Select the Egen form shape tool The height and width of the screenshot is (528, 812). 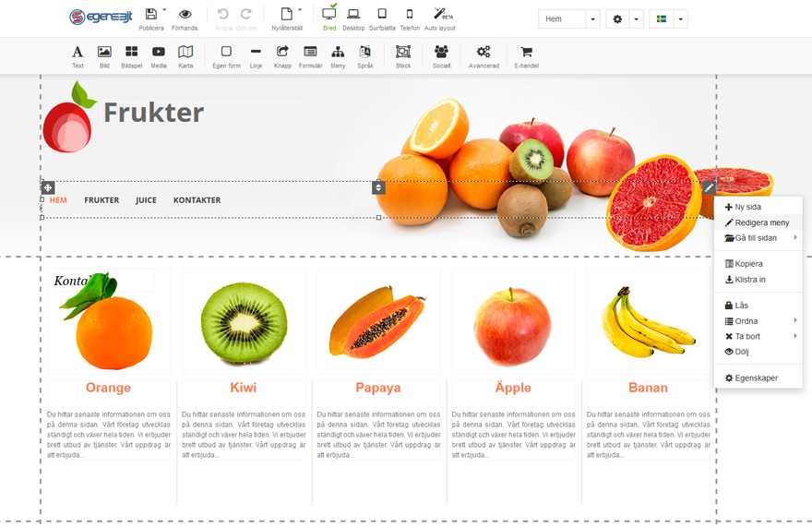pyautogui.click(x=226, y=56)
